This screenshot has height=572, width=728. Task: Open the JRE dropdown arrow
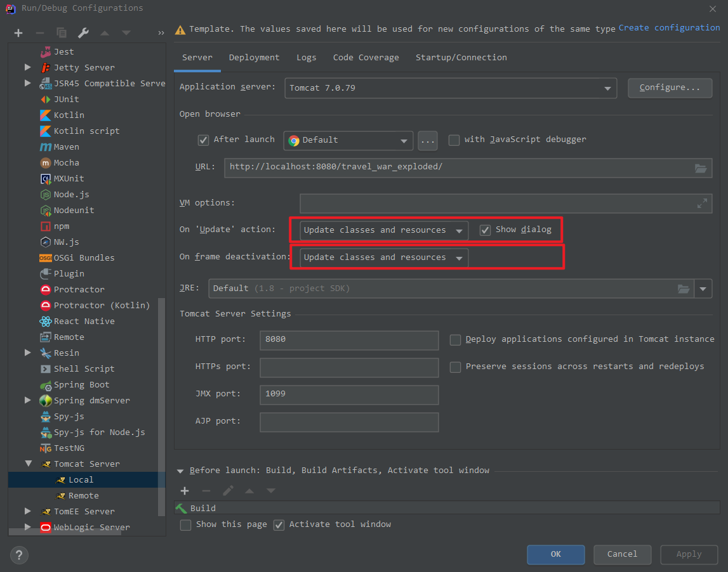(x=703, y=289)
